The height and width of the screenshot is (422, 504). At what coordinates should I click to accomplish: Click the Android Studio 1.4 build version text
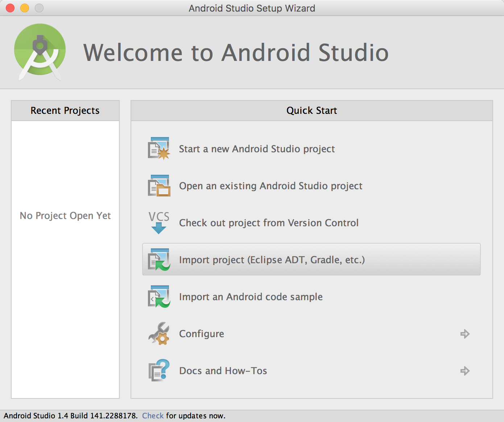(71, 416)
